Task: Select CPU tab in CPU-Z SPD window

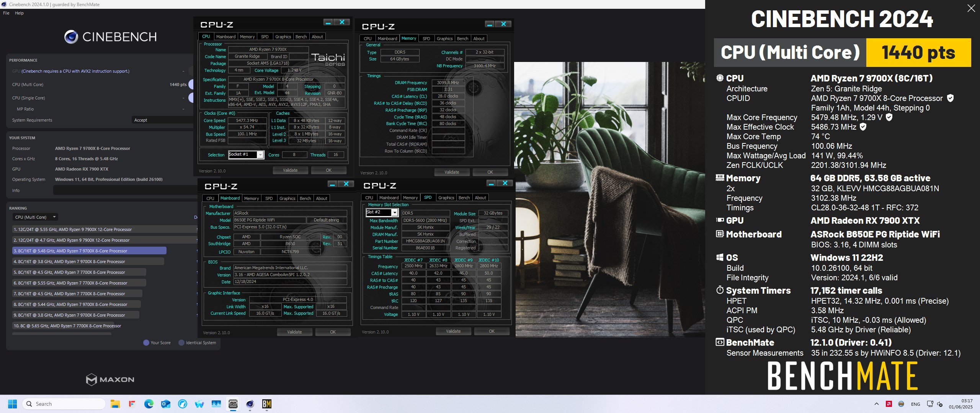Action: [369, 198]
